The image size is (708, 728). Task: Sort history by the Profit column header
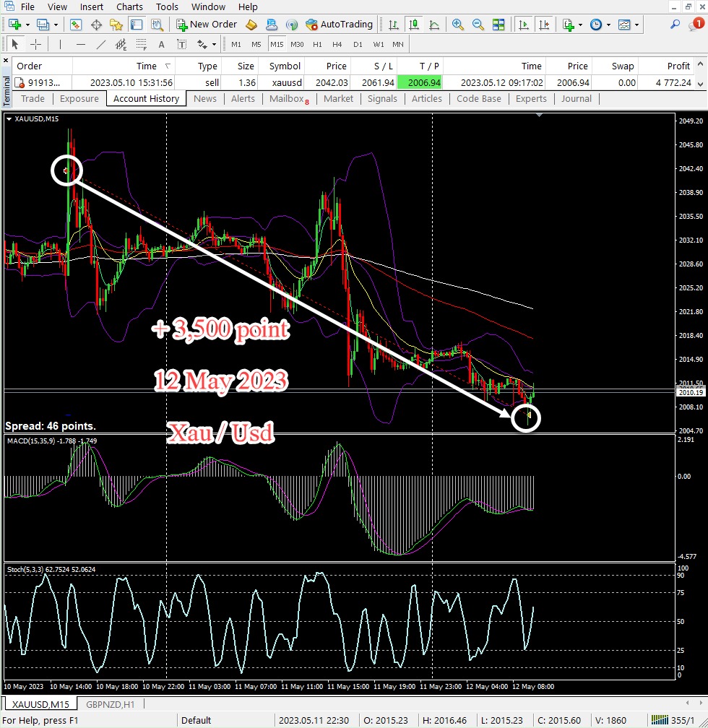[667, 66]
